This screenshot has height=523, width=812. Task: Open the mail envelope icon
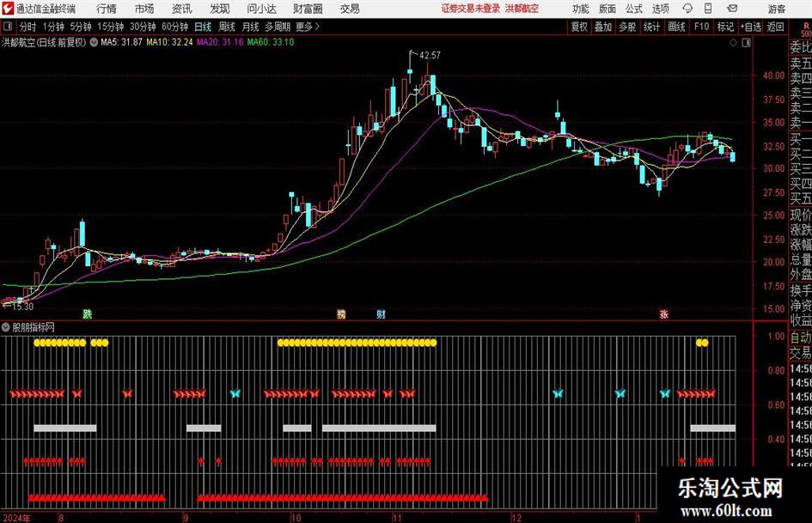732,9
